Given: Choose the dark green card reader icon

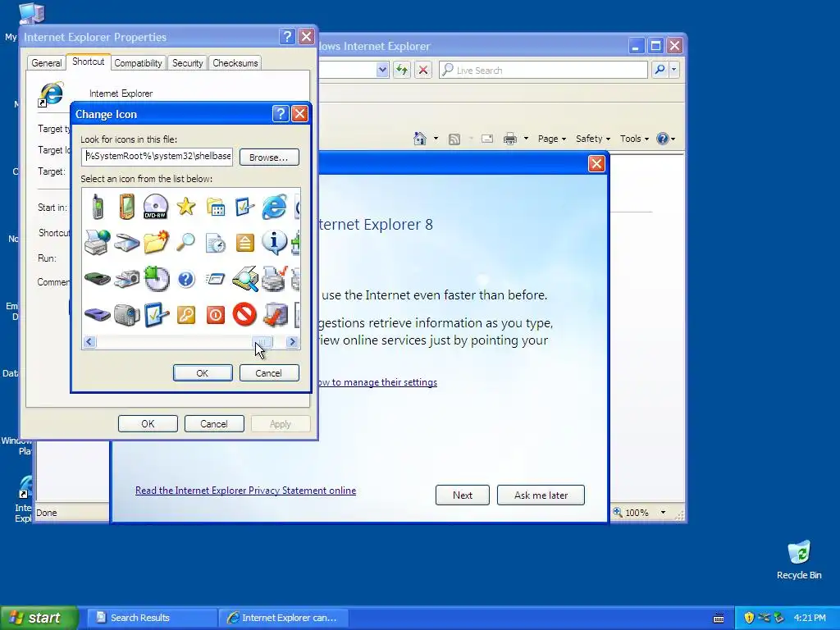Looking at the screenshot, I should (97, 279).
